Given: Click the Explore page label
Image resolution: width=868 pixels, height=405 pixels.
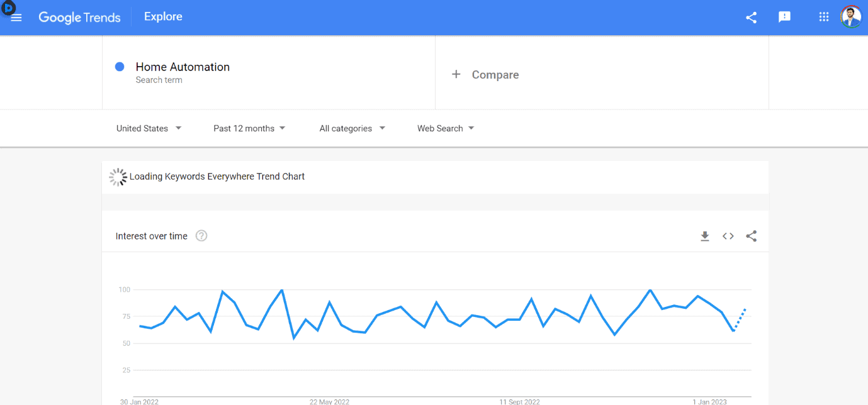Looking at the screenshot, I should coord(163,17).
